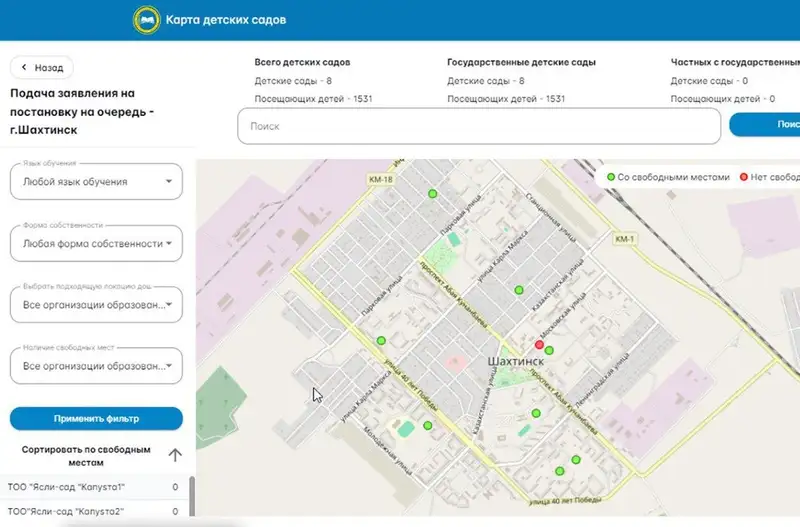Viewport: 800px width, 527px height.
Task: Click green marker on улица Карла Маркса north
Action: tap(518, 290)
